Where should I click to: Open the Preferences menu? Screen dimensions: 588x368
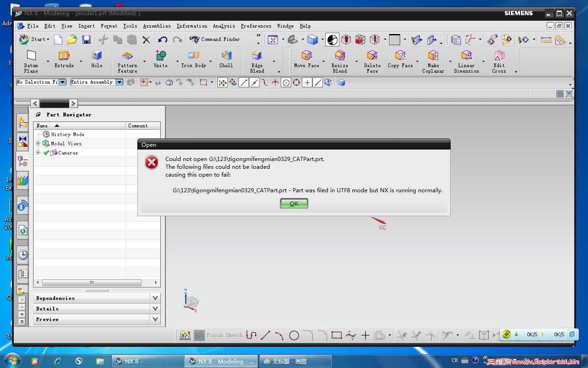(256, 26)
